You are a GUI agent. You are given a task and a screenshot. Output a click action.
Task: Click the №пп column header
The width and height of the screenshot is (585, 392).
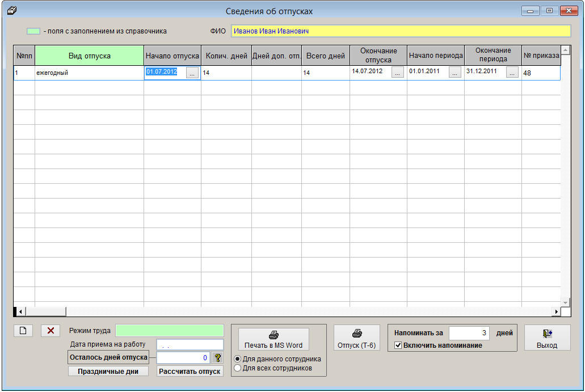(24, 56)
